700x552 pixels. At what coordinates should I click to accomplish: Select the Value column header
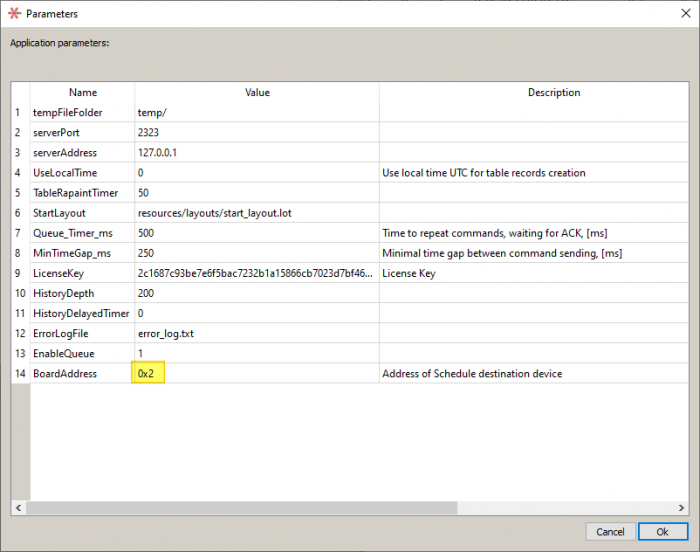(257, 92)
